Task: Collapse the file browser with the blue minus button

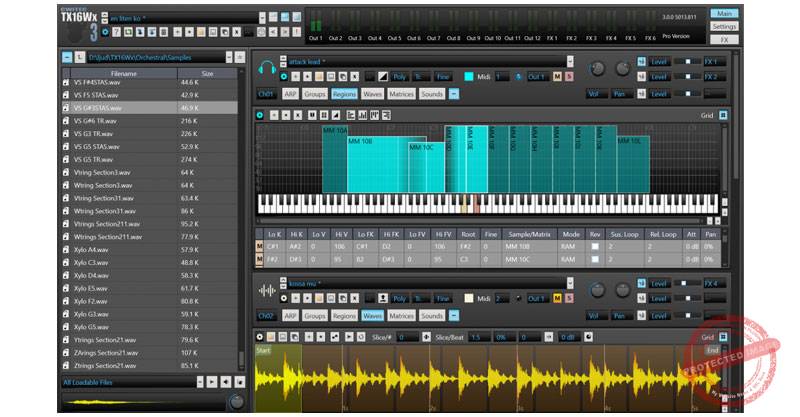Action: 67,57
